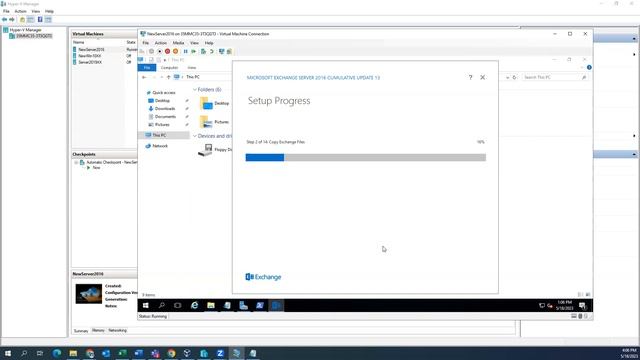
Task: Click the Search This PC input field
Action: pyautogui.click(x=553, y=77)
